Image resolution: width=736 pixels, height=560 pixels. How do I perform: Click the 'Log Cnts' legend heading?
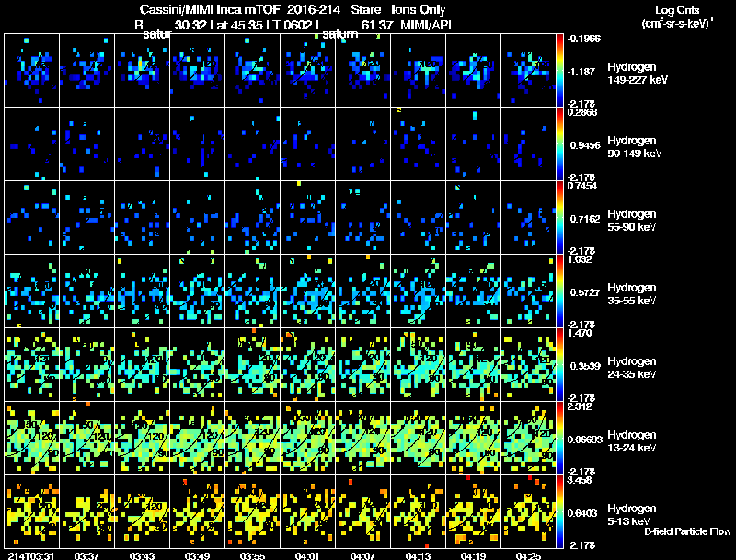[677, 10]
